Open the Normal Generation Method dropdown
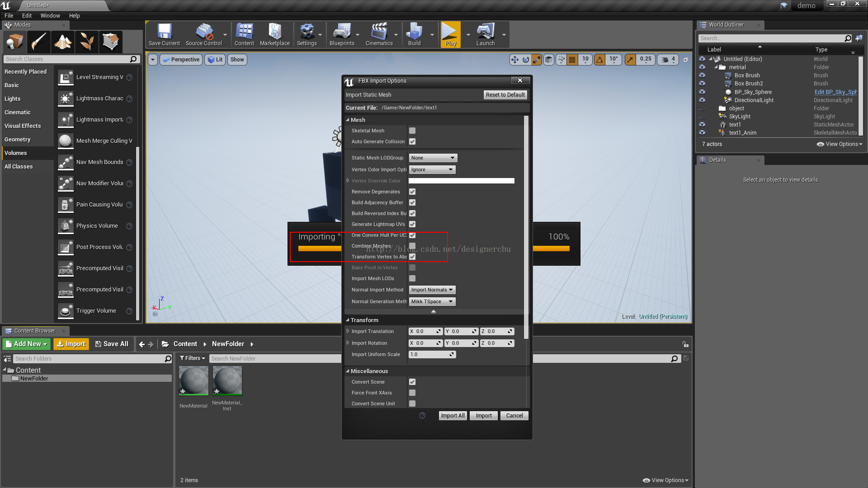Viewport: 868px width, 488px height. click(x=432, y=301)
